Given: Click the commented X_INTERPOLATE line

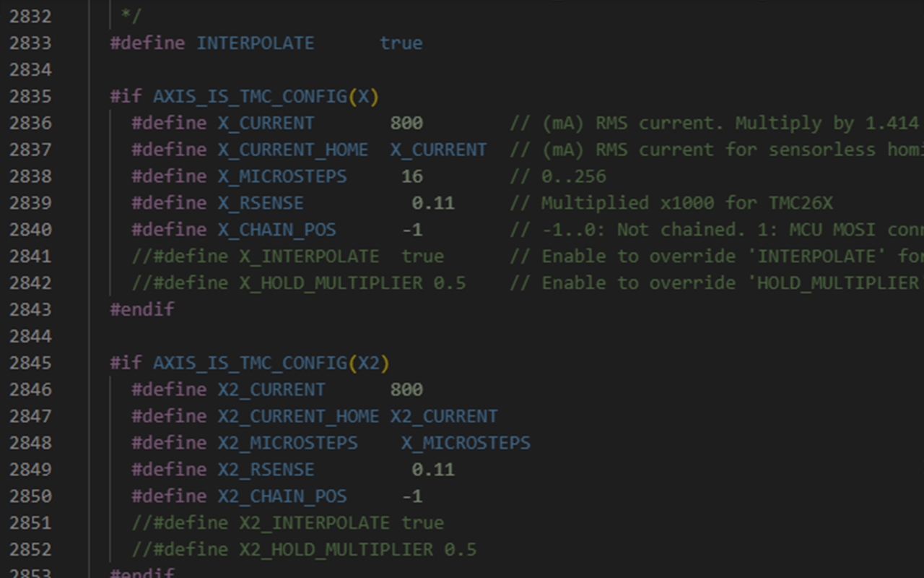Looking at the screenshot, I should coord(287,257).
